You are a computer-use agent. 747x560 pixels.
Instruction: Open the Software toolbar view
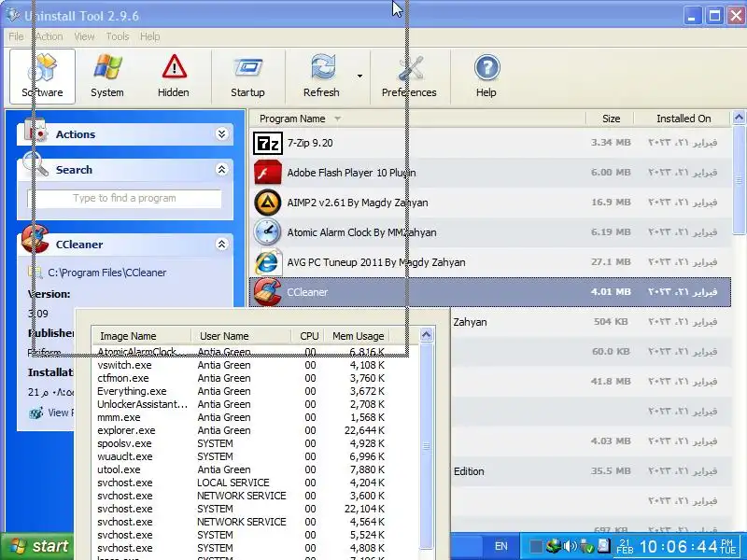pyautogui.click(x=42, y=77)
